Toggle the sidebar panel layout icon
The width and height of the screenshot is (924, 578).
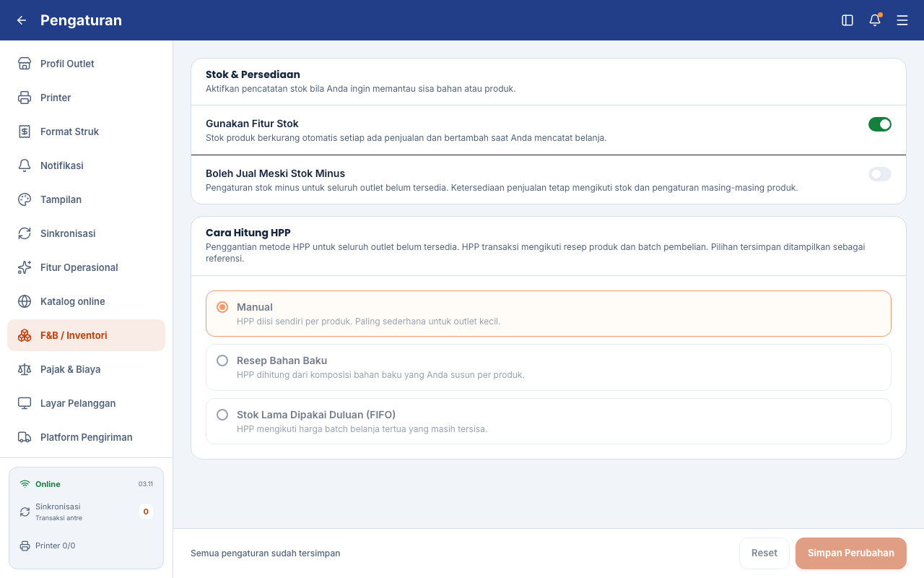847,20
